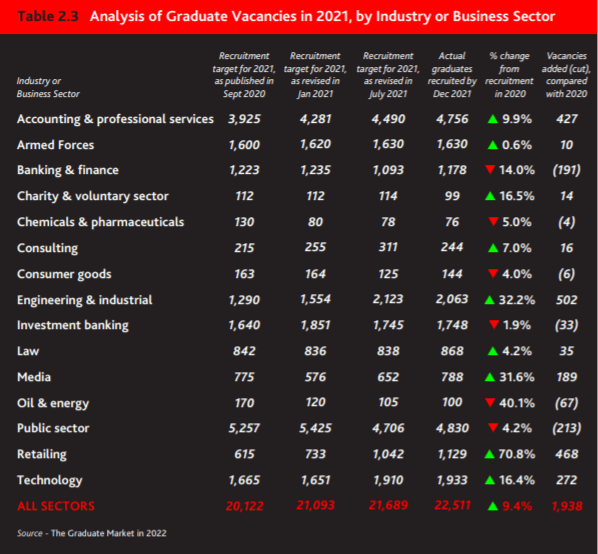The height and width of the screenshot is (554, 598).
Task: Select the Accounting & professional services row label
Action: point(115,119)
